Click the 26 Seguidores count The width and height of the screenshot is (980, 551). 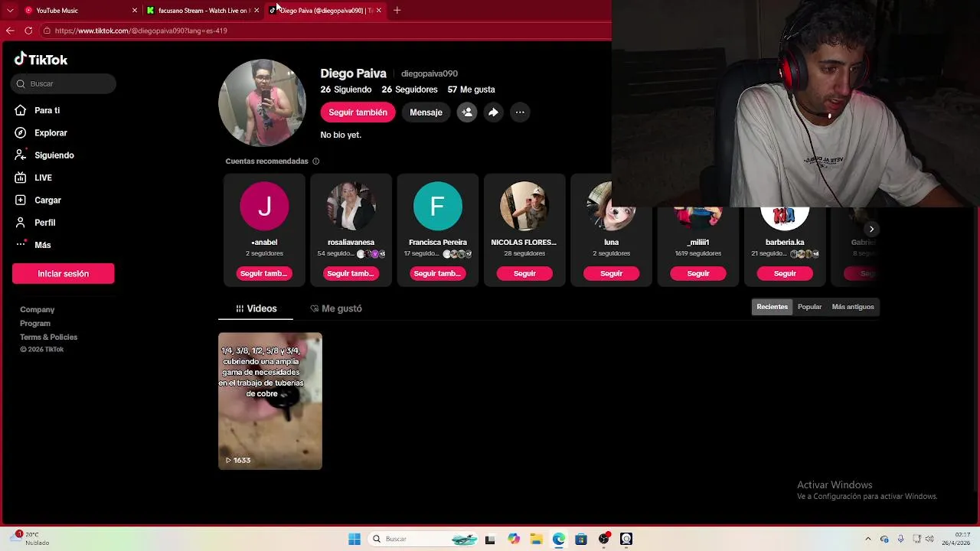pyautogui.click(x=410, y=90)
